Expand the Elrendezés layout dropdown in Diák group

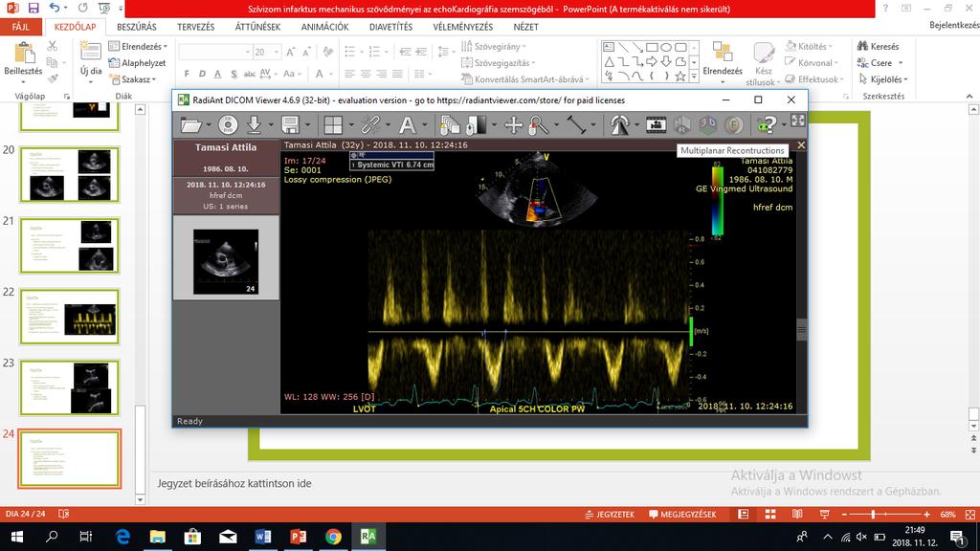[166, 46]
